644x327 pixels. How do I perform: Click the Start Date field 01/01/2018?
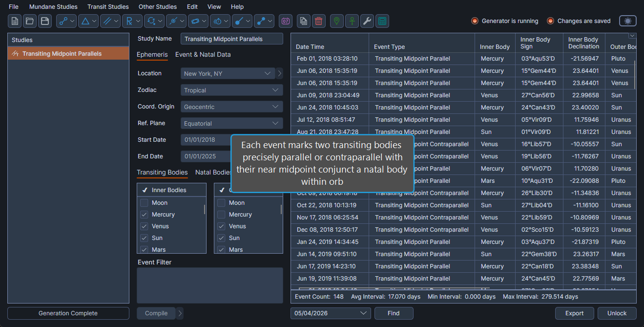coord(206,140)
